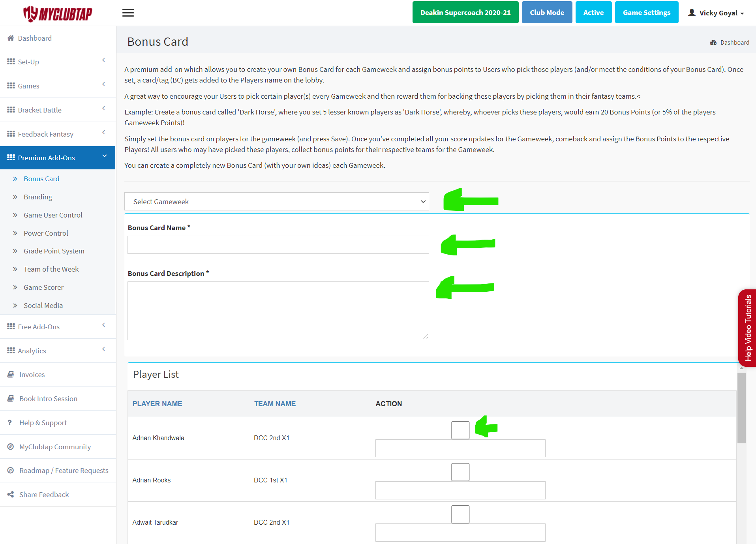This screenshot has height=544, width=756.
Task: Tick the checkbox for Adwait Tarudkar
Action: 460,514
